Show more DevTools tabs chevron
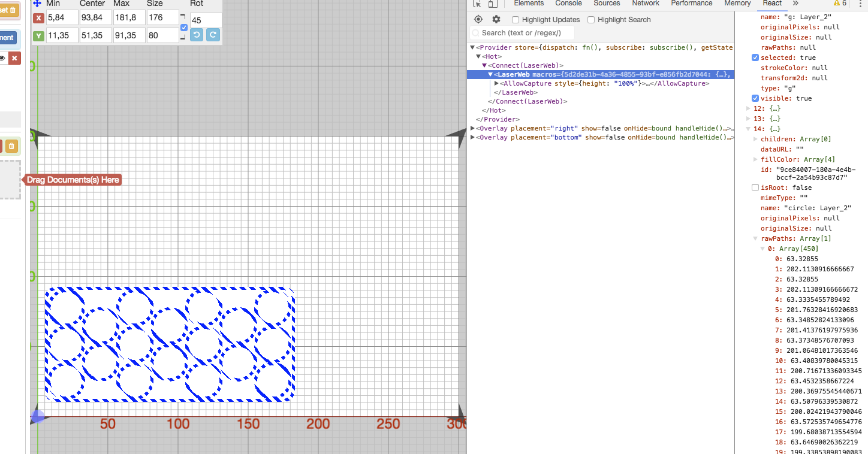868x454 pixels. click(x=795, y=3)
